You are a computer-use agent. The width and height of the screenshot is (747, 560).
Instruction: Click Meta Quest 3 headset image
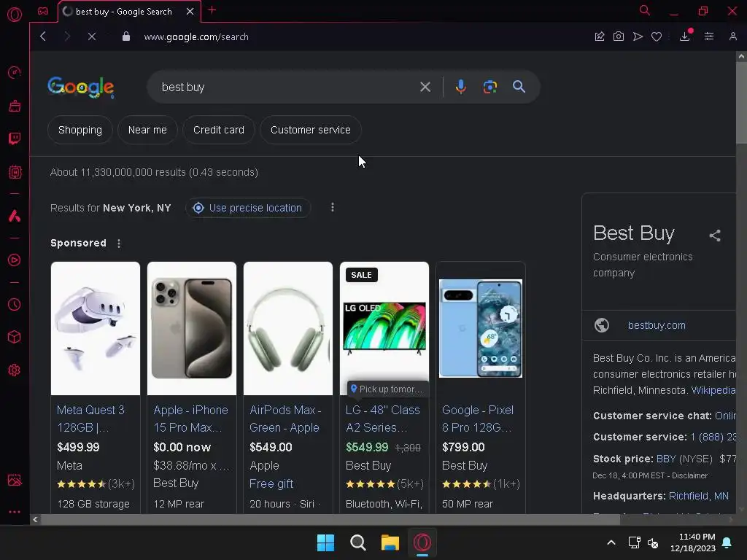96,329
